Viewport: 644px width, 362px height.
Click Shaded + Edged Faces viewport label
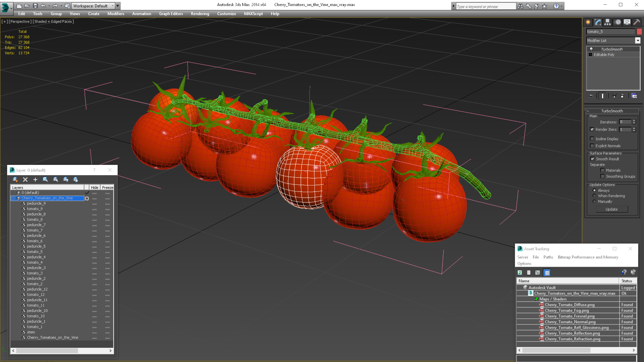53,21
